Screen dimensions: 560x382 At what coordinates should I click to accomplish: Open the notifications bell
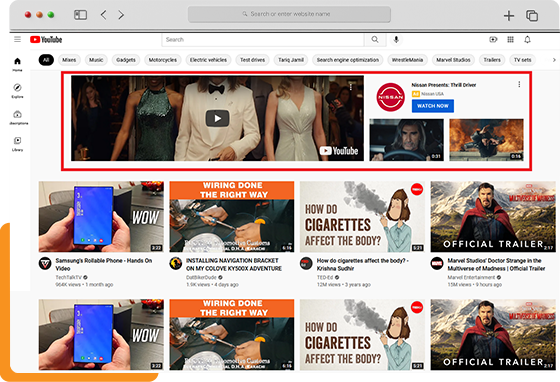tap(527, 40)
